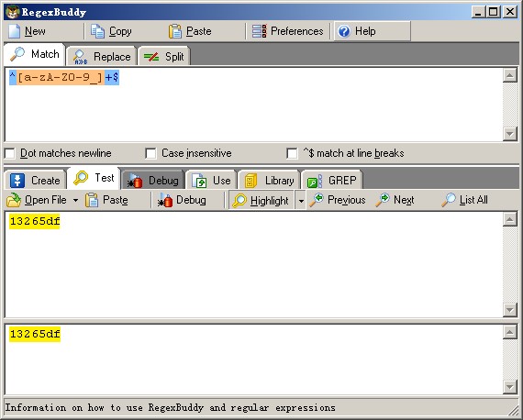Viewport: 523px width, 420px height.
Task: Click List All matches
Action: [464, 200]
